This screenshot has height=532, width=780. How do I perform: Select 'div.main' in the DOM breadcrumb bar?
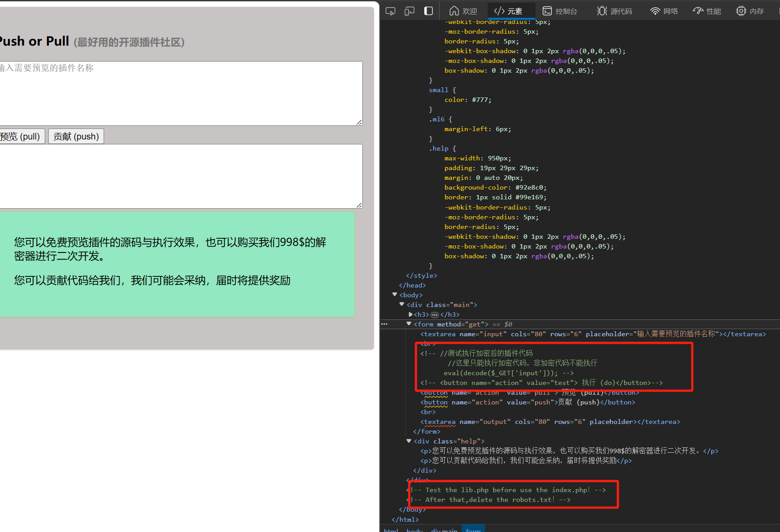[x=444, y=529]
